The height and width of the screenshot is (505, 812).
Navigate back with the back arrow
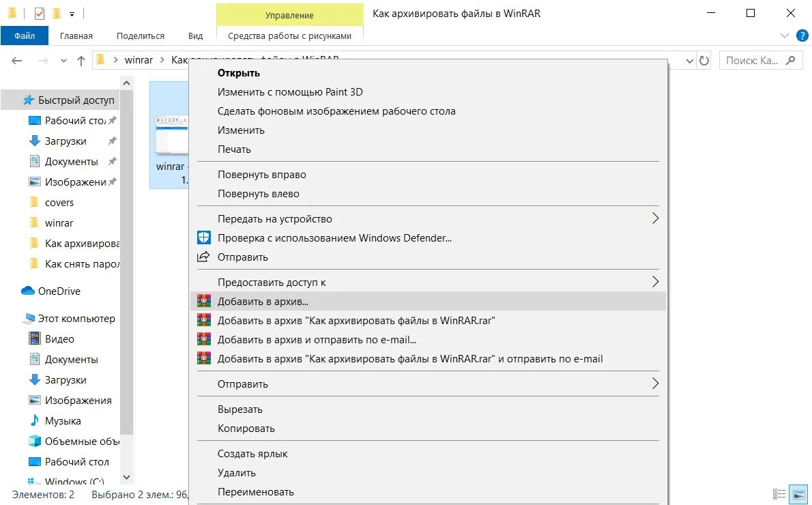[17, 61]
